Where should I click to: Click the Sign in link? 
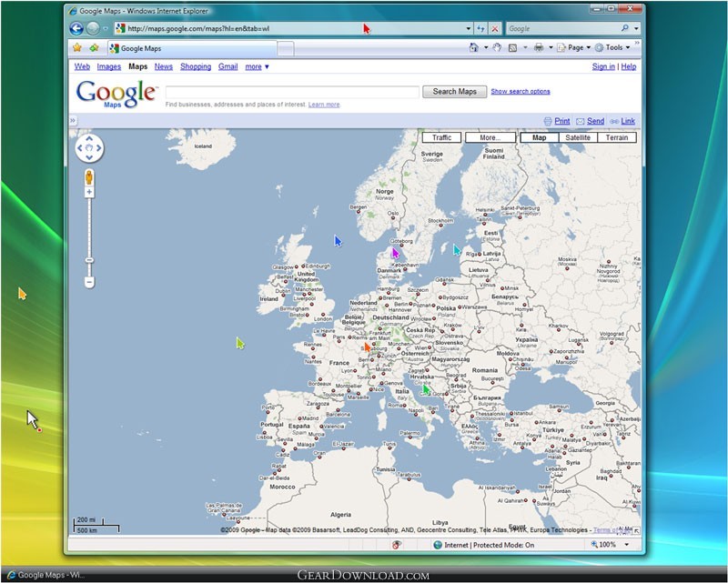603,66
